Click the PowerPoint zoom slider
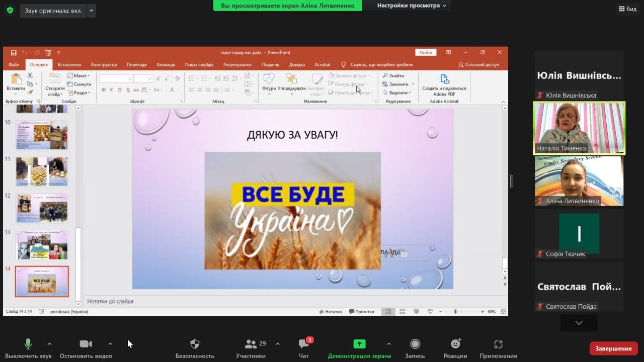The height and width of the screenshot is (362, 644). point(455,312)
